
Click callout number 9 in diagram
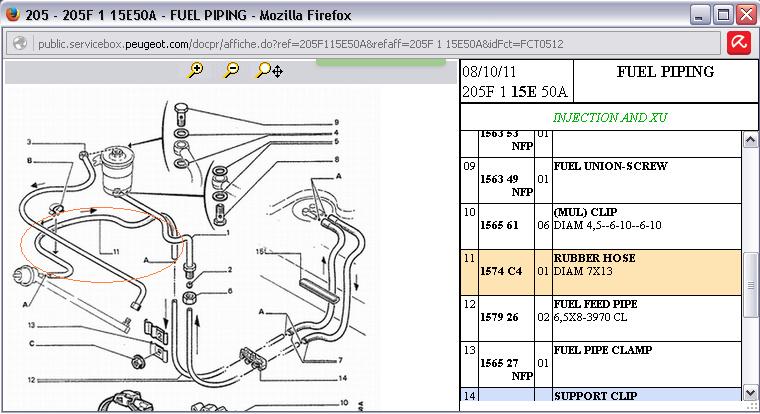click(336, 122)
